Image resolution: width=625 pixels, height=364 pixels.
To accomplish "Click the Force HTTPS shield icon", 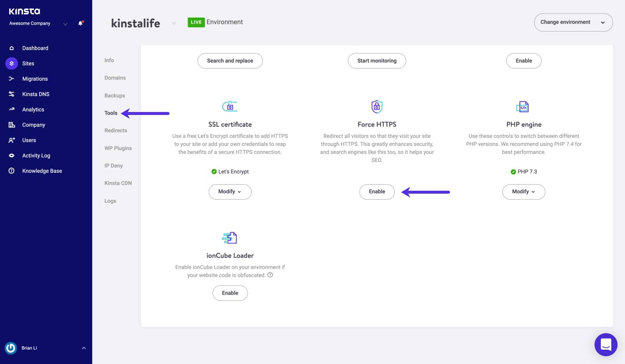I will click(x=377, y=107).
